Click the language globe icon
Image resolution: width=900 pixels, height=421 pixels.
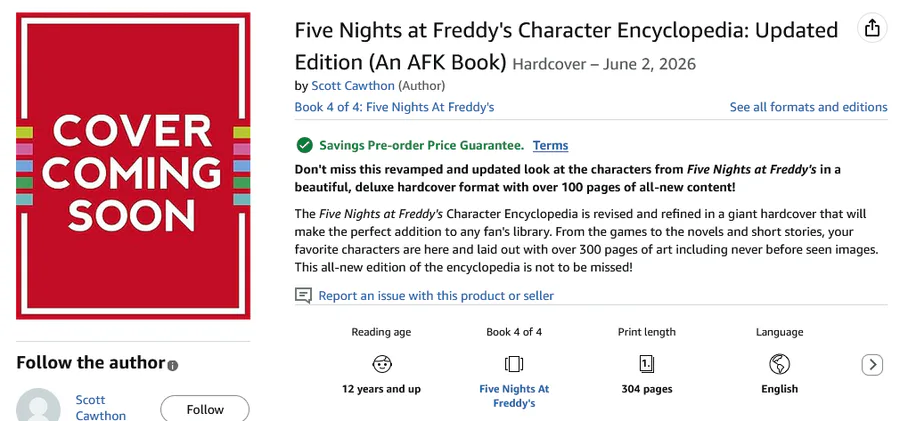pos(780,363)
